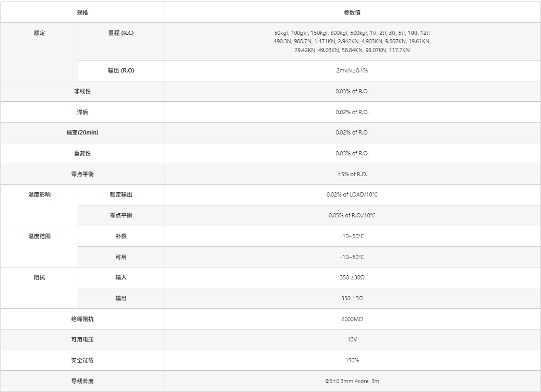Click the 2mv/v±0.1% value cell
The image size is (541, 392).
pyautogui.click(x=352, y=70)
